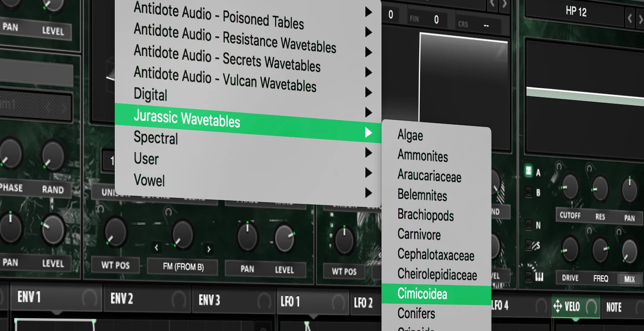Switch to the ENV 2 tab
Viewport: 644px width, 331px height.
122,299
